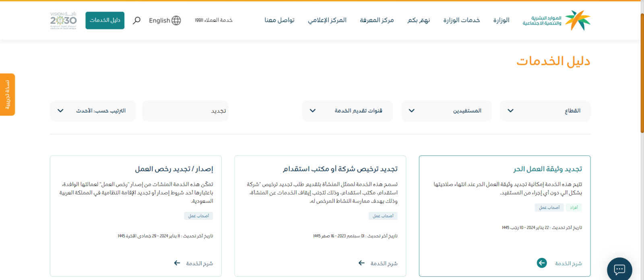Expand the المستفيدين dropdown
This screenshot has width=644, height=280.
pos(446,111)
